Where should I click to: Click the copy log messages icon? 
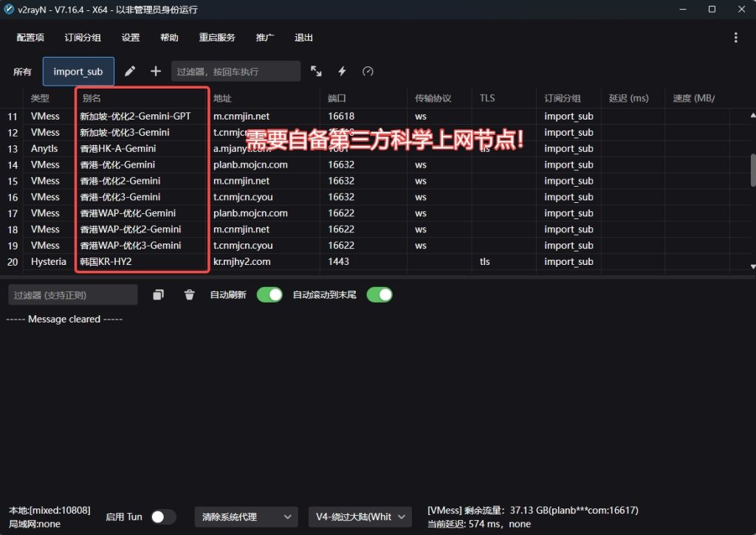click(158, 295)
